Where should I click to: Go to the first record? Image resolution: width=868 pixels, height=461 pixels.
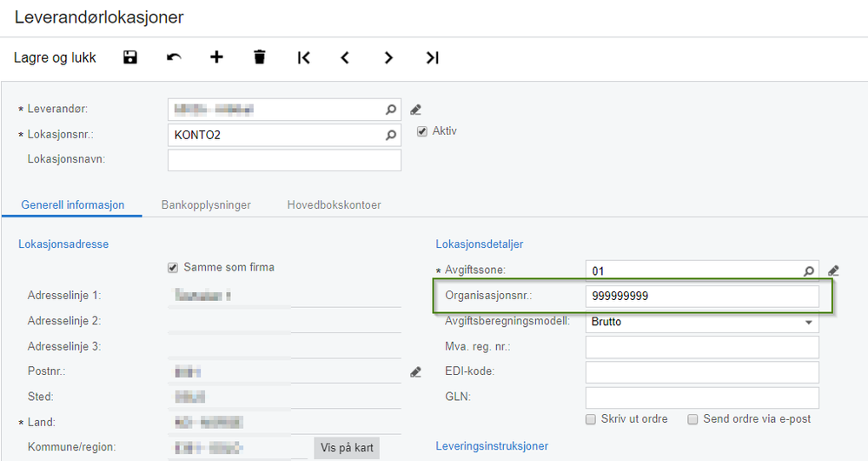pos(303,57)
